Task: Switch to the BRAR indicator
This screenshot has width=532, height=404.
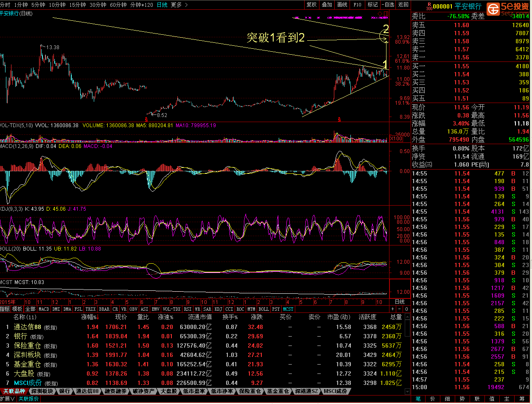Action: (104, 309)
